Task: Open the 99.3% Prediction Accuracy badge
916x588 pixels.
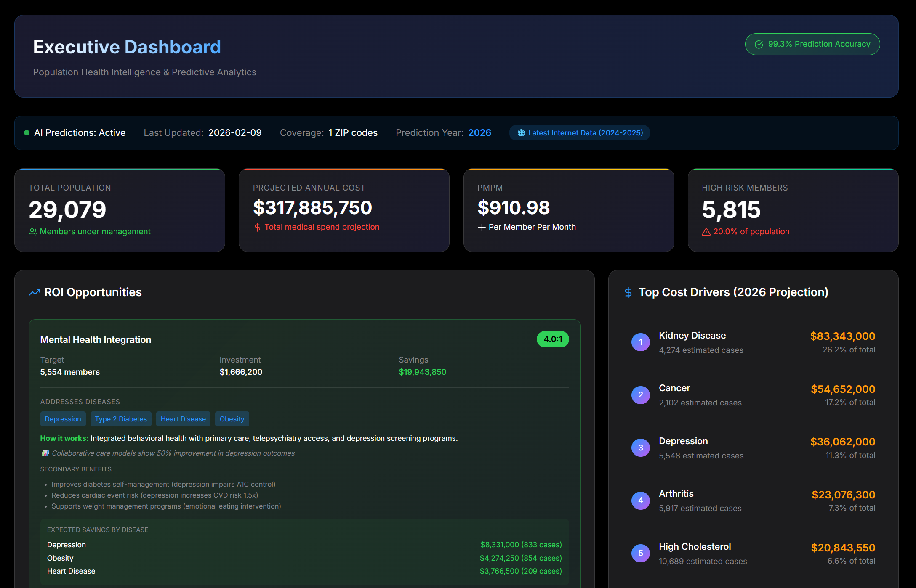Action: (x=812, y=44)
